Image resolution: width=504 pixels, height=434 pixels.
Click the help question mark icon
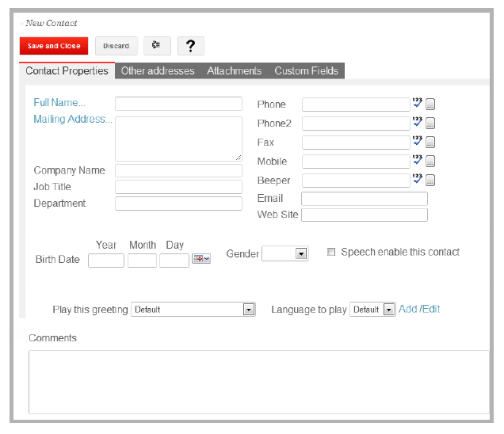point(190,46)
